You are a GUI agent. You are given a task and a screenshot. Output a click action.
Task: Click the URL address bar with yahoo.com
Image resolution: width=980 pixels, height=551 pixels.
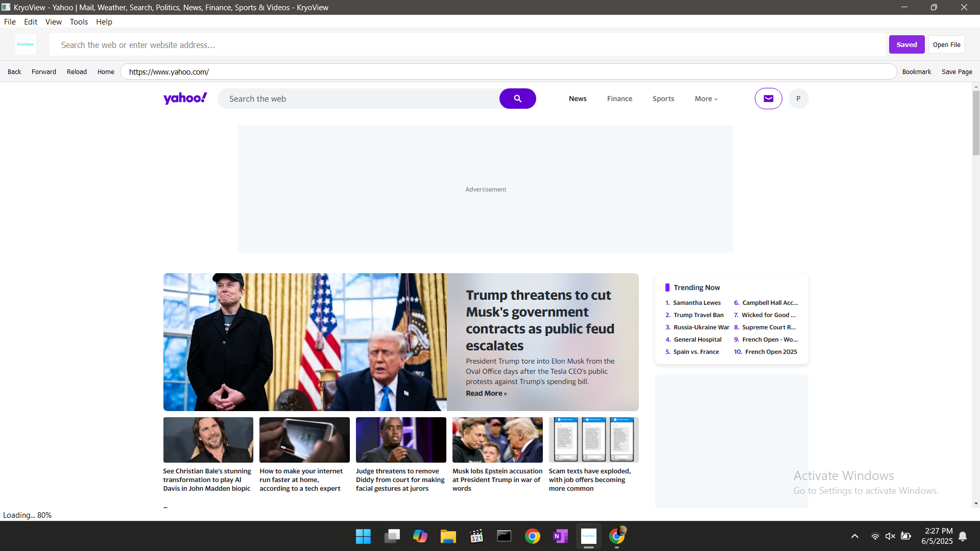click(x=508, y=71)
